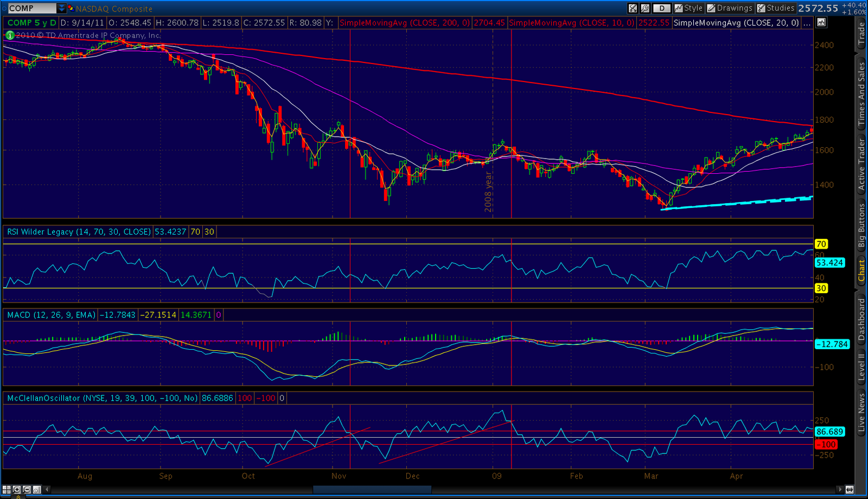The height and width of the screenshot is (499, 868).
Task: Click the RSI Wilder Legacy study label
Action: [79, 232]
